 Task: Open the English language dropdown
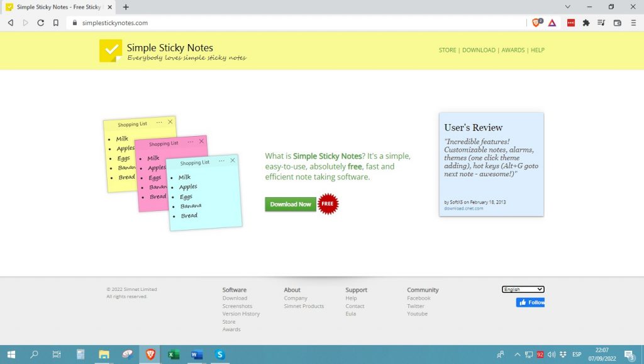pos(522,288)
